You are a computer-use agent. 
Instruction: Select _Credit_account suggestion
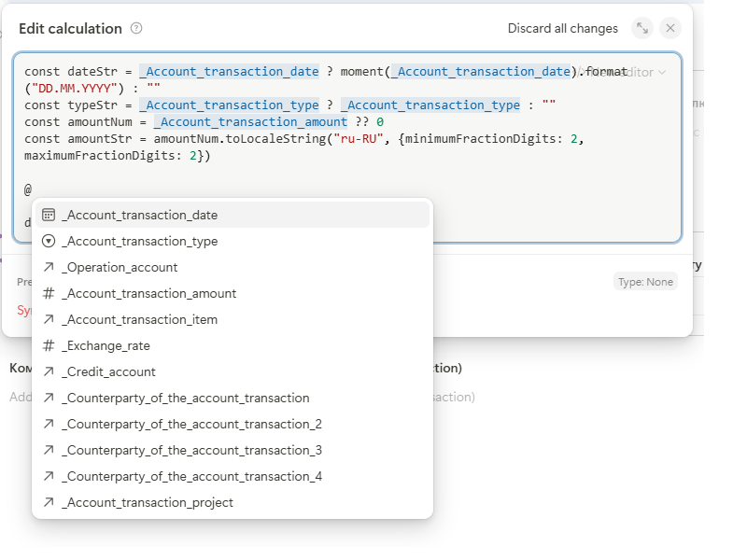point(233,371)
